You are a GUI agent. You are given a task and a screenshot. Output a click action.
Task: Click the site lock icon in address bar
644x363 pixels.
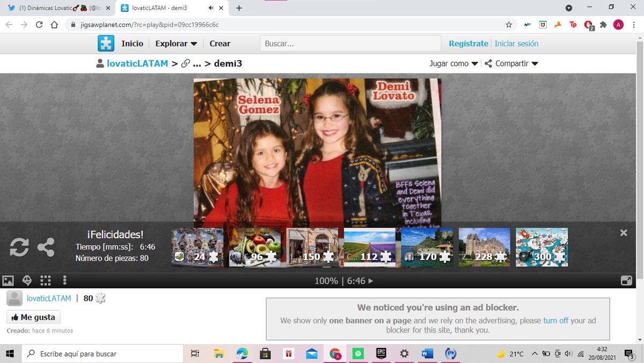pyautogui.click(x=73, y=25)
